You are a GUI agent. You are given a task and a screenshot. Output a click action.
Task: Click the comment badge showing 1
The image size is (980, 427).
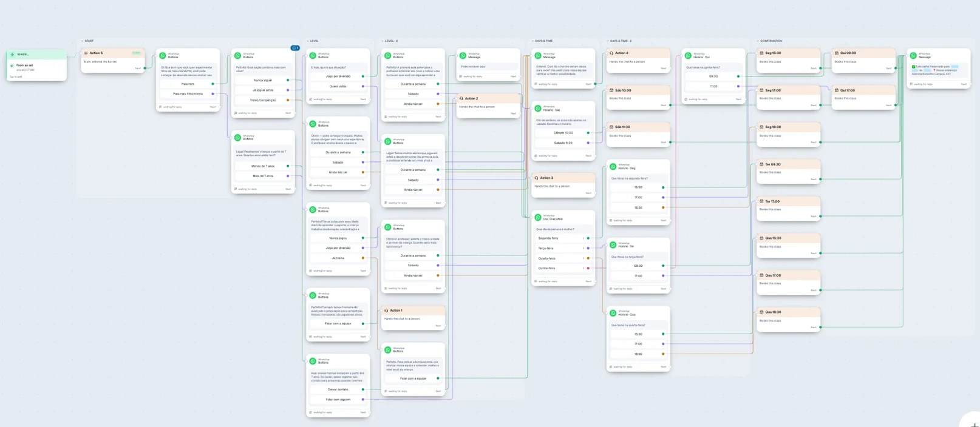point(295,48)
